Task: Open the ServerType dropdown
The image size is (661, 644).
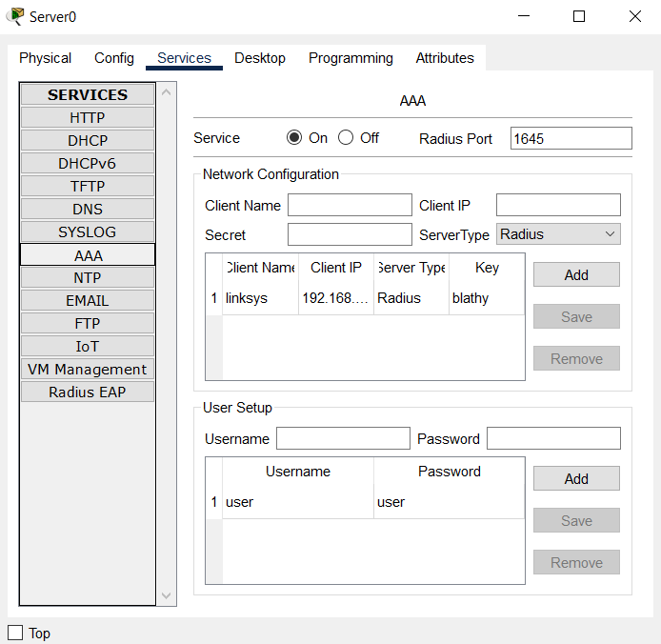Action: coord(558,234)
